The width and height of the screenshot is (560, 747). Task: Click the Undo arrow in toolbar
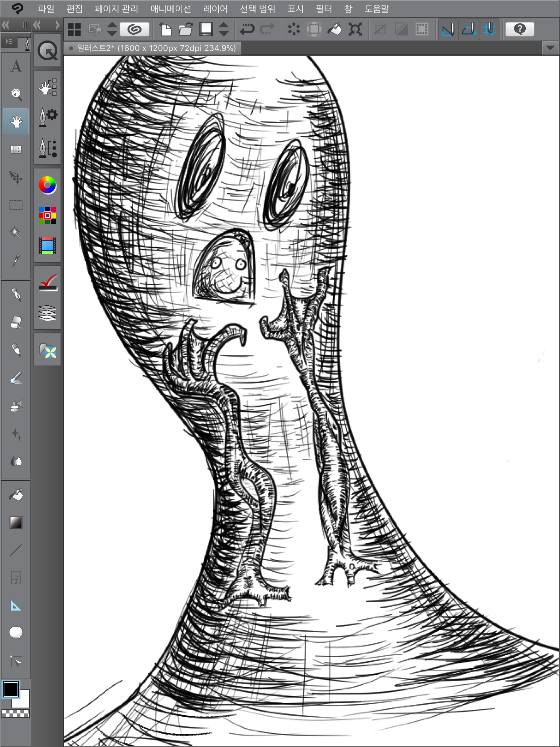[247, 29]
